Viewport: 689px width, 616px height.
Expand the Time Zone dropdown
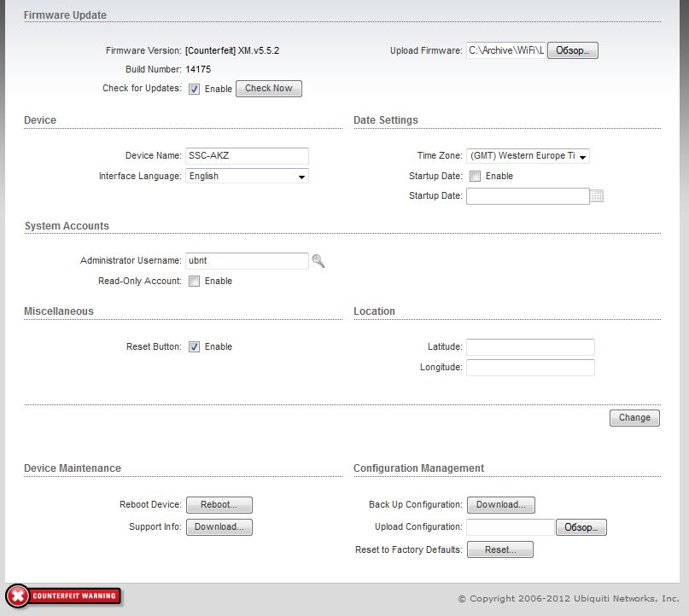pyautogui.click(x=528, y=156)
